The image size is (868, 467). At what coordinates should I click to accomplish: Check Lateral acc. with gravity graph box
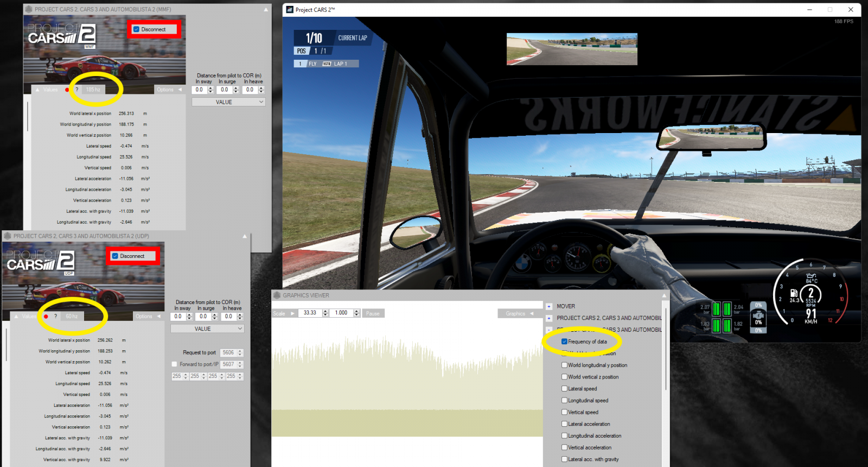click(x=564, y=459)
